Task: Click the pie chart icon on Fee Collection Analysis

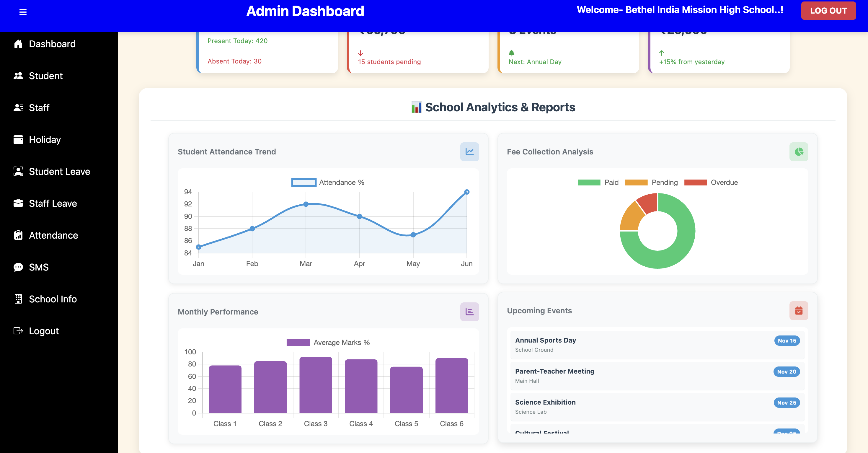Action: pyautogui.click(x=799, y=152)
